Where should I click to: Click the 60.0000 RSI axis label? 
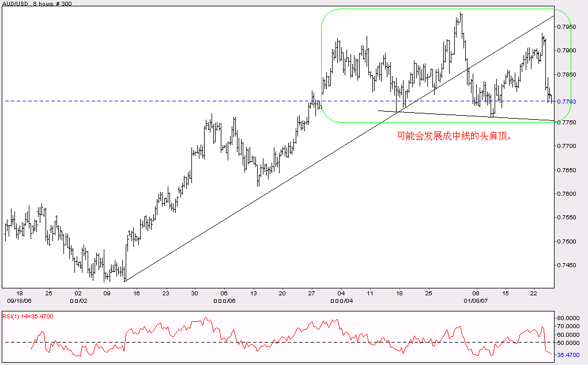point(568,334)
